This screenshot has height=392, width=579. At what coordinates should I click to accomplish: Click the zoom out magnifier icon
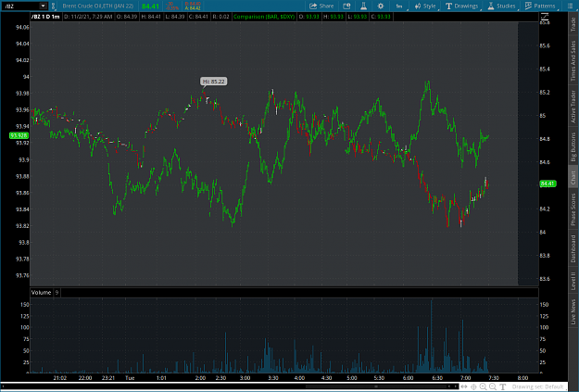[493, 386]
